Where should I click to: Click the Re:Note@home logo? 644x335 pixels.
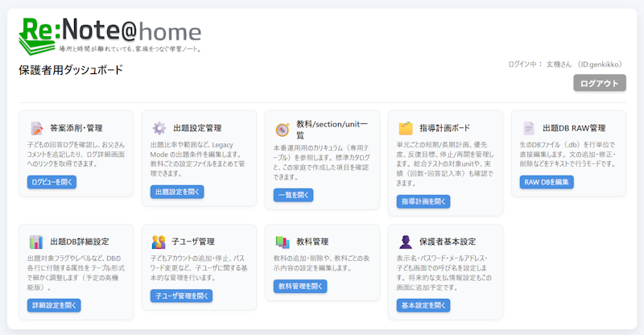pyautogui.click(x=110, y=36)
